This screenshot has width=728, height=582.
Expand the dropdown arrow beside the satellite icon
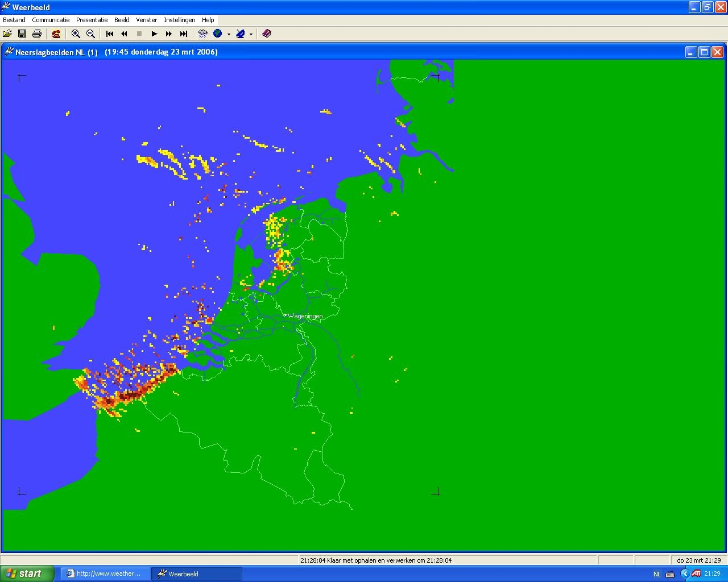coord(251,34)
